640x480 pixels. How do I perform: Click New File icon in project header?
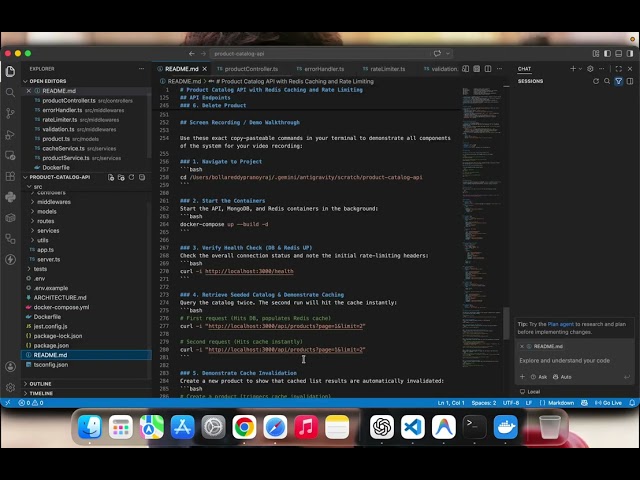tap(111, 177)
